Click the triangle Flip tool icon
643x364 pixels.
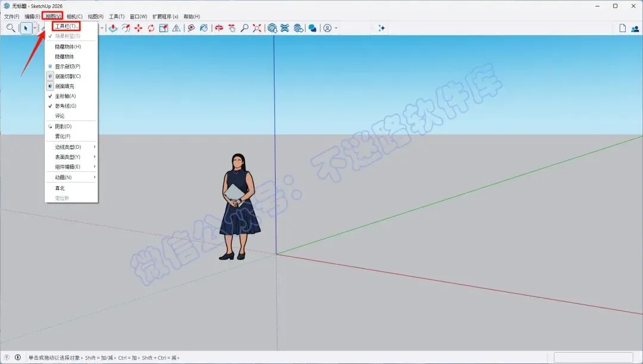176,28
